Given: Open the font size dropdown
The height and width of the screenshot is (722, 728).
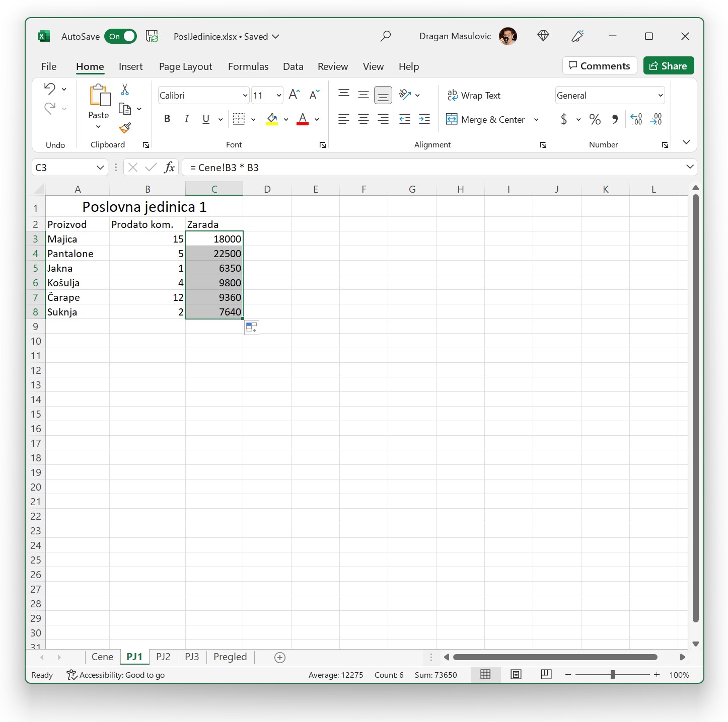Looking at the screenshot, I should tap(278, 96).
